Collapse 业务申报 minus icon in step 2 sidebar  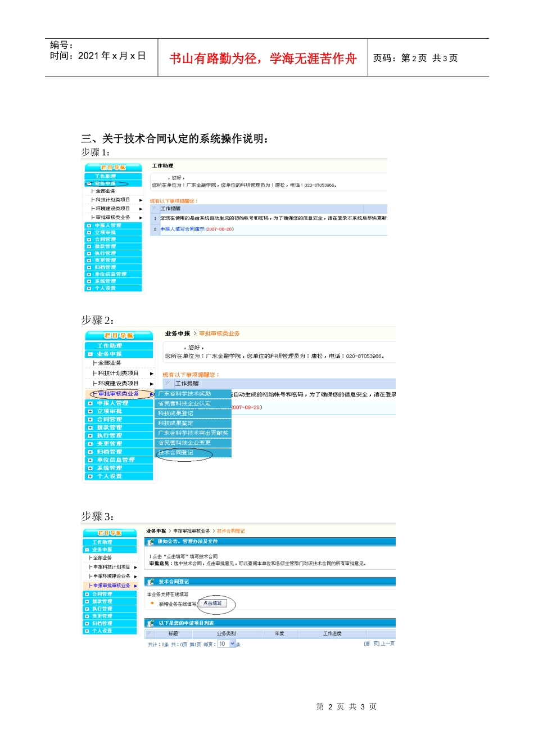[x=90, y=354]
